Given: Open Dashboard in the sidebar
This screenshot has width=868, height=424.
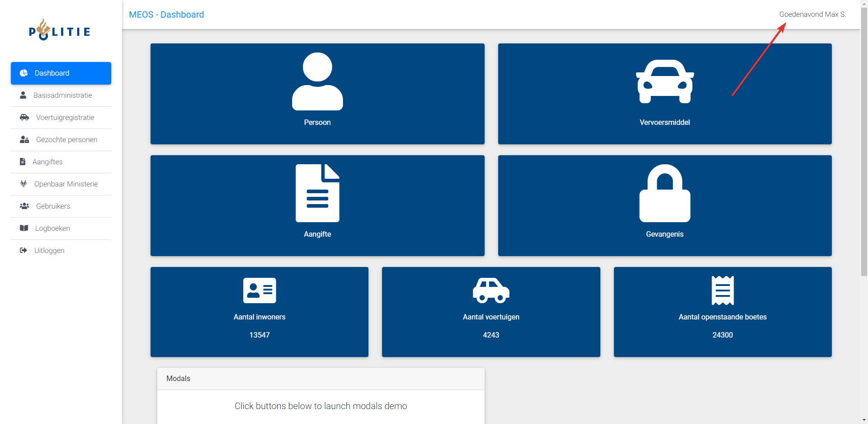Looking at the screenshot, I should click(61, 73).
